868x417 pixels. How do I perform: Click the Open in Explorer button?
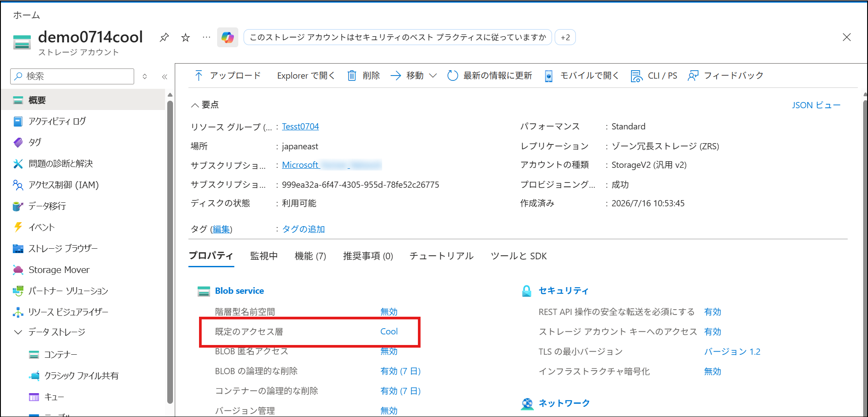[306, 76]
